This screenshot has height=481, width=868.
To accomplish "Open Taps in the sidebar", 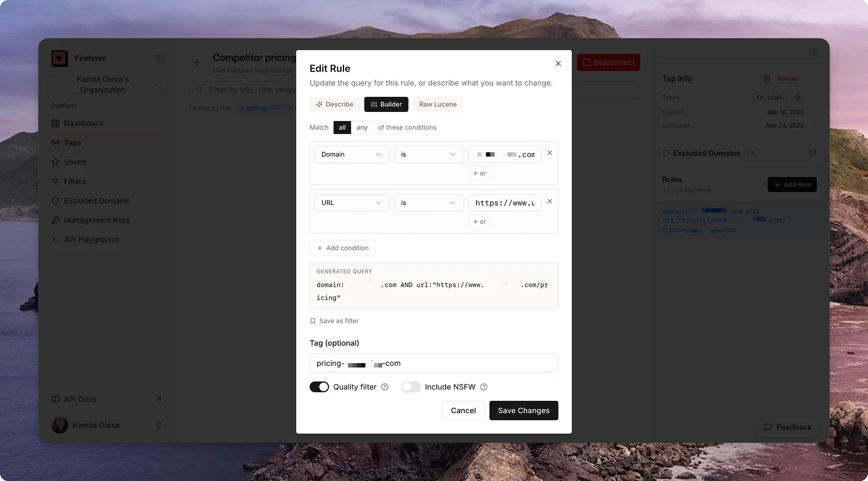I will (x=108, y=143).
